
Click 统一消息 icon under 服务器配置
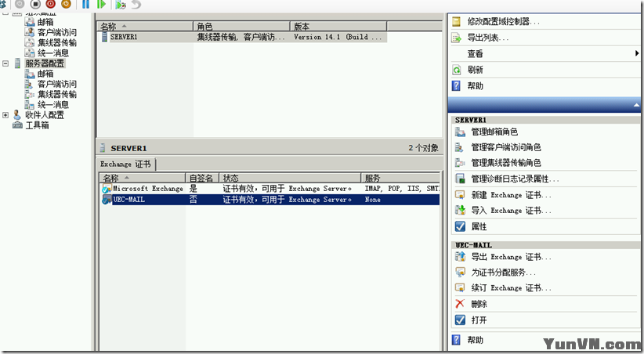(29, 105)
